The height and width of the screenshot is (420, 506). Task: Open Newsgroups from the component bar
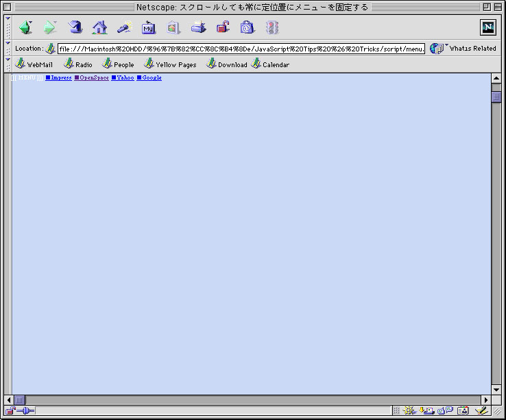(x=446, y=410)
